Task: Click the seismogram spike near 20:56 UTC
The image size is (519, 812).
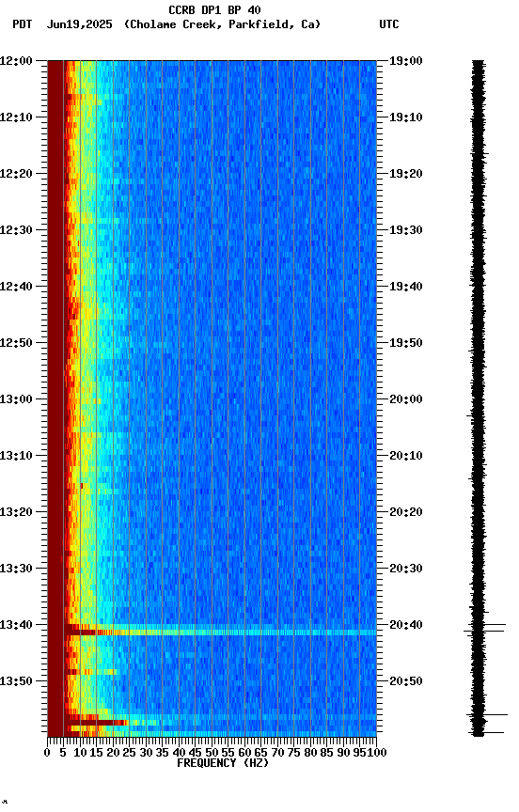Action: click(487, 714)
